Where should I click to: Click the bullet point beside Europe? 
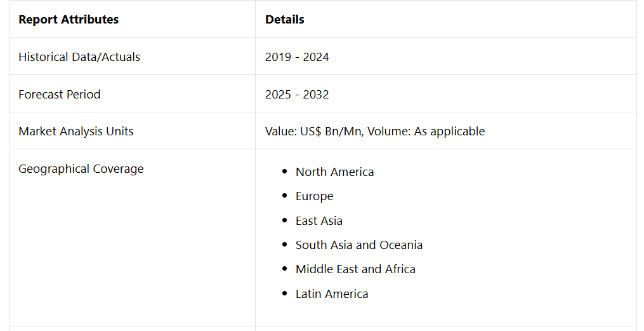(x=286, y=196)
